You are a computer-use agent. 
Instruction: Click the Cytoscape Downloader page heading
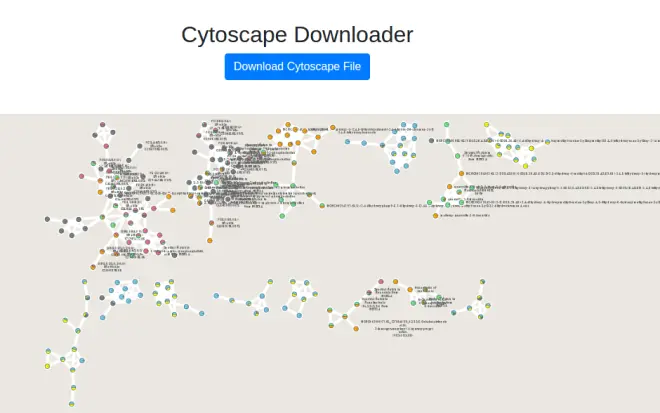tap(297, 35)
